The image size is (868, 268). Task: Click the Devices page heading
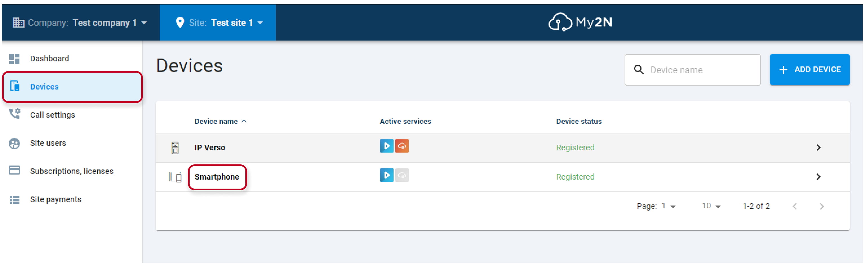point(189,66)
